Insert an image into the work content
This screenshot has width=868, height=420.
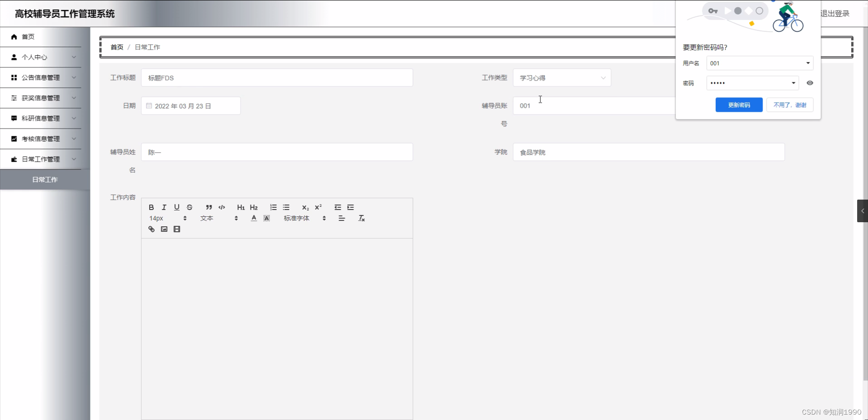(164, 229)
